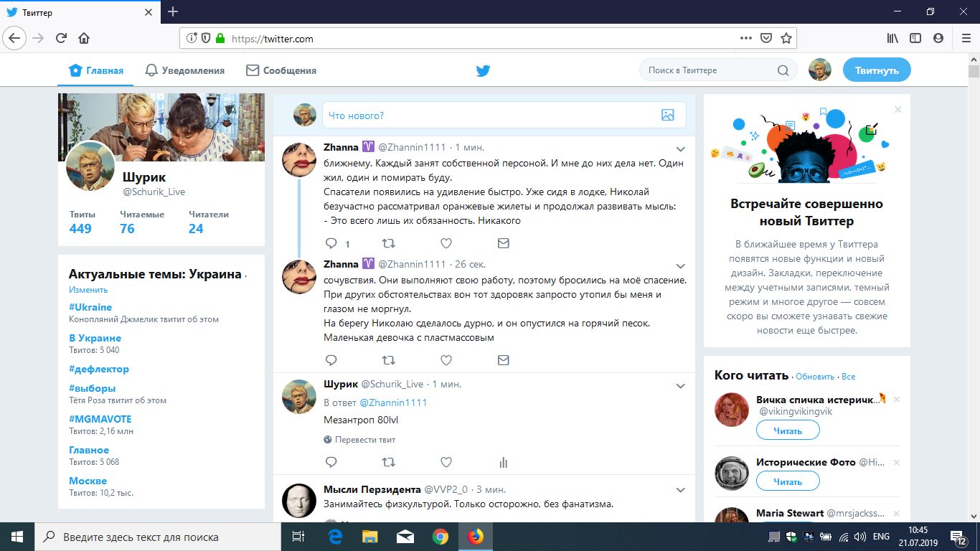Click the Twitter bird logo in navbar

coord(483,70)
